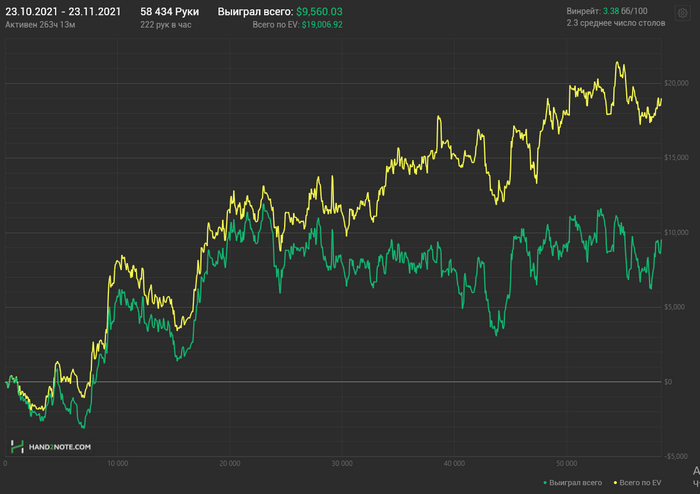Click the $0 y-axis label
700x494 pixels.
[668, 382]
